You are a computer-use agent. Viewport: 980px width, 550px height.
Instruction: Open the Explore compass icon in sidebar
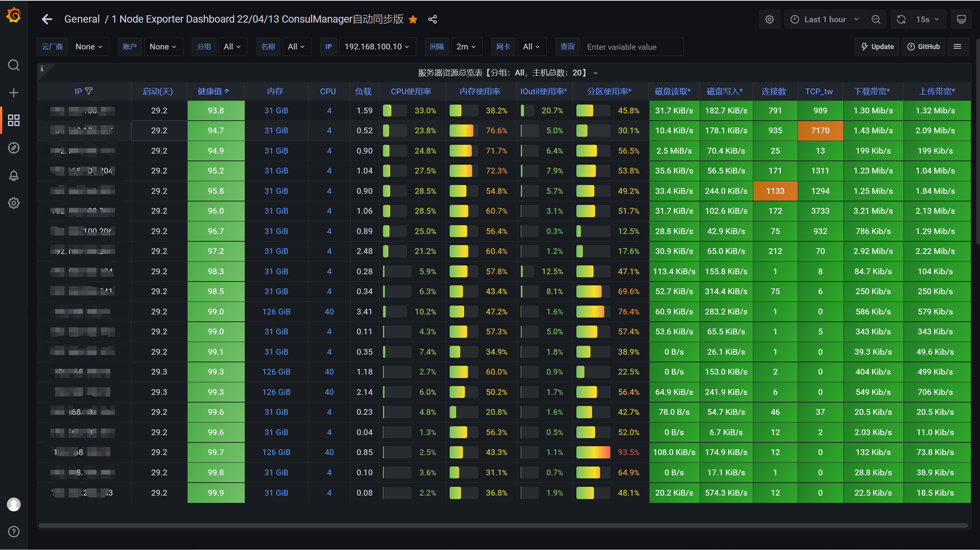coord(14,148)
